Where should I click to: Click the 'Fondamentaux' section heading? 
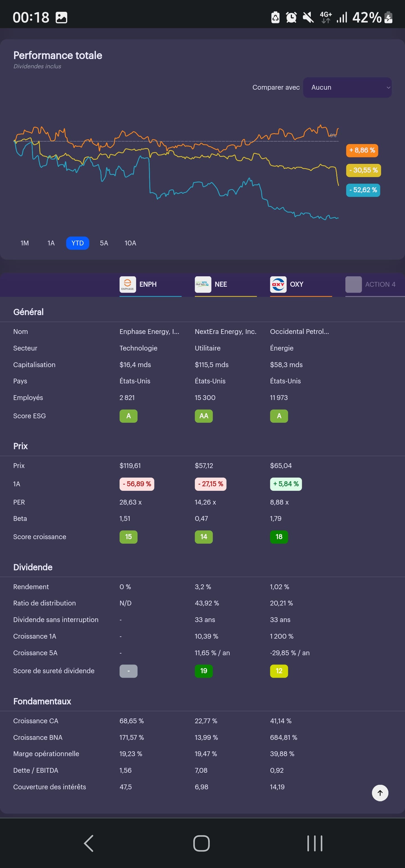tap(42, 701)
